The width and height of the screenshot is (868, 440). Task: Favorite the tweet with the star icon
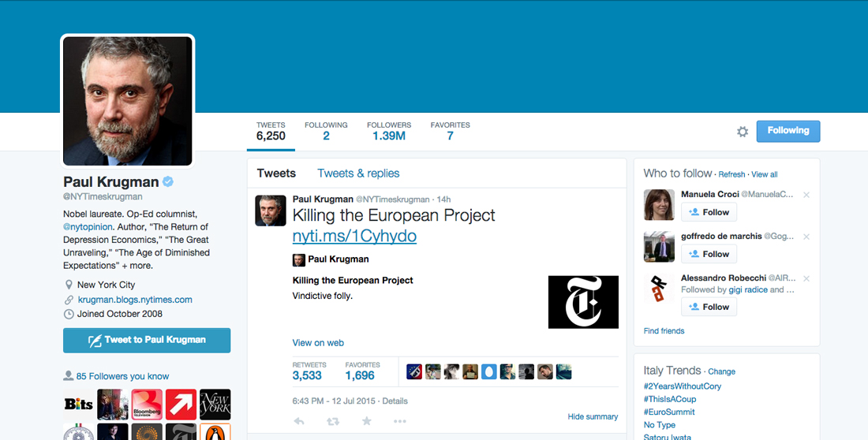366,421
